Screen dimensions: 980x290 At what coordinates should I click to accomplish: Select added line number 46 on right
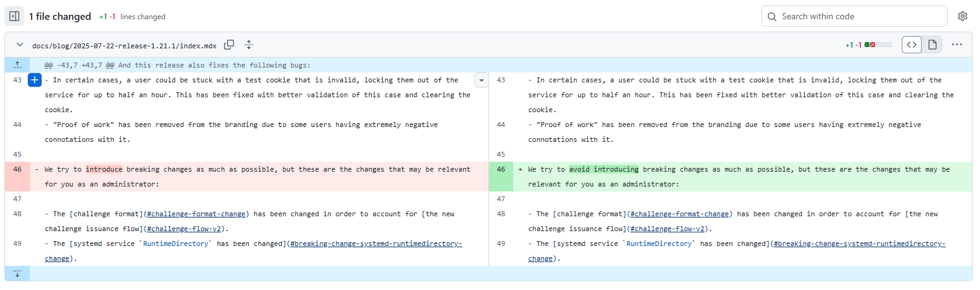click(x=501, y=169)
